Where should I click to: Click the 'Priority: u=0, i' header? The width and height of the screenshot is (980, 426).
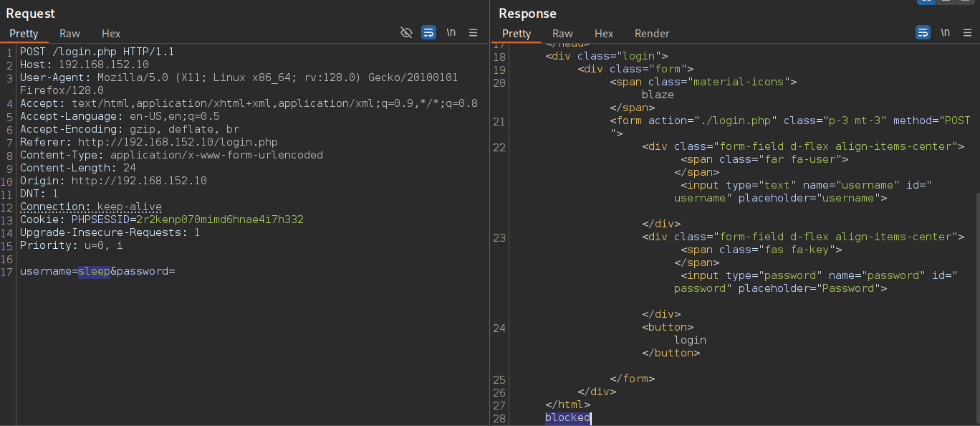click(x=72, y=245)
